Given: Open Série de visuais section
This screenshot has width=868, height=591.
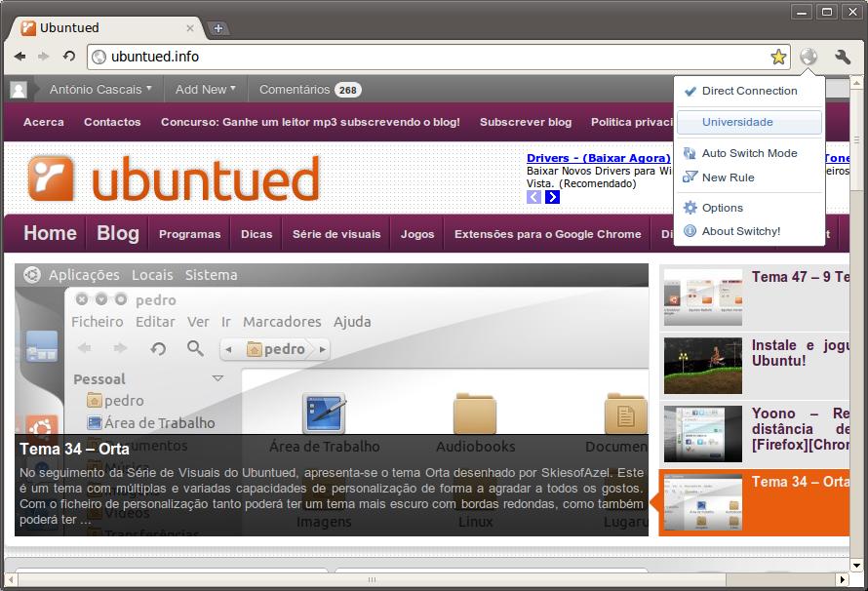Looking at the screenshot, I should tap(336, 234).
